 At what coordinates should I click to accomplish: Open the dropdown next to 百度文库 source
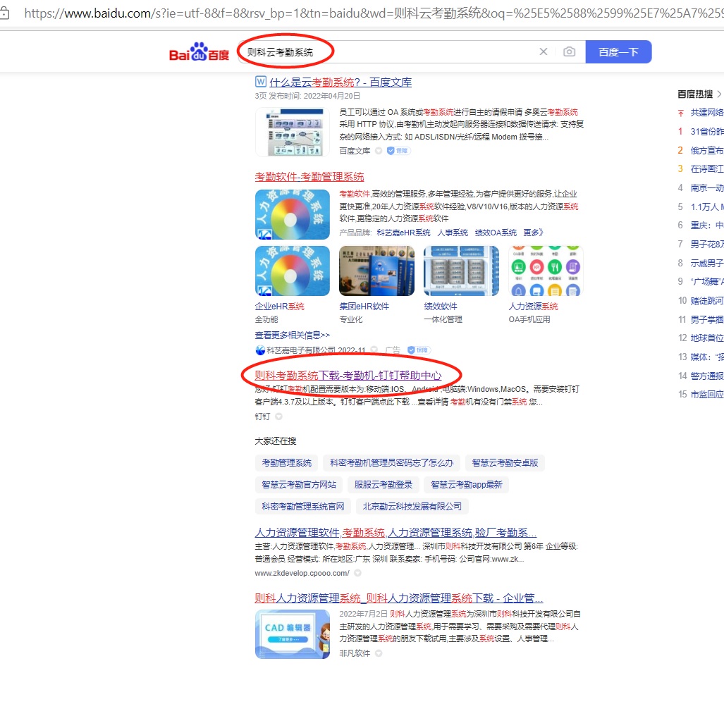379,150
